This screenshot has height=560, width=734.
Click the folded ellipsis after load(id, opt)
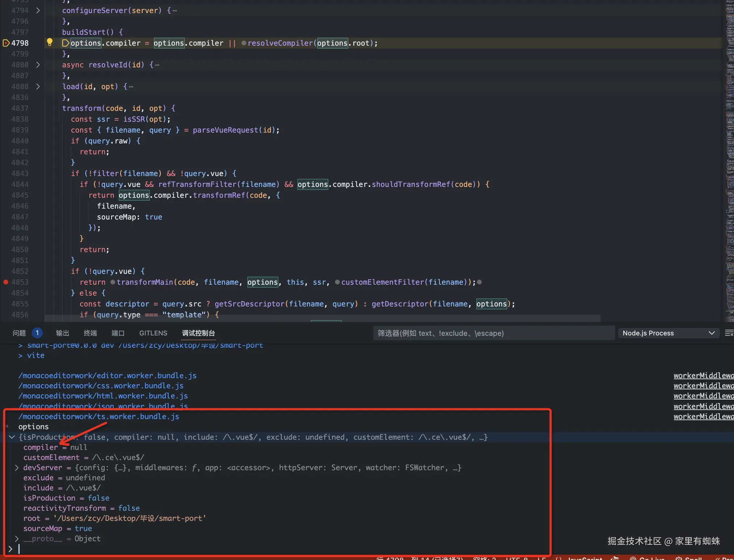[x=131, y=87]
